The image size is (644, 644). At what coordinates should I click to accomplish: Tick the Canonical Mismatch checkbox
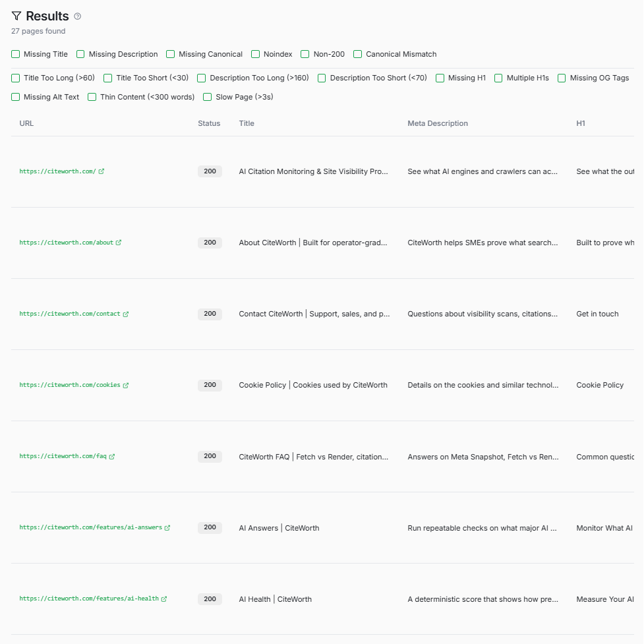click(358, 54)
